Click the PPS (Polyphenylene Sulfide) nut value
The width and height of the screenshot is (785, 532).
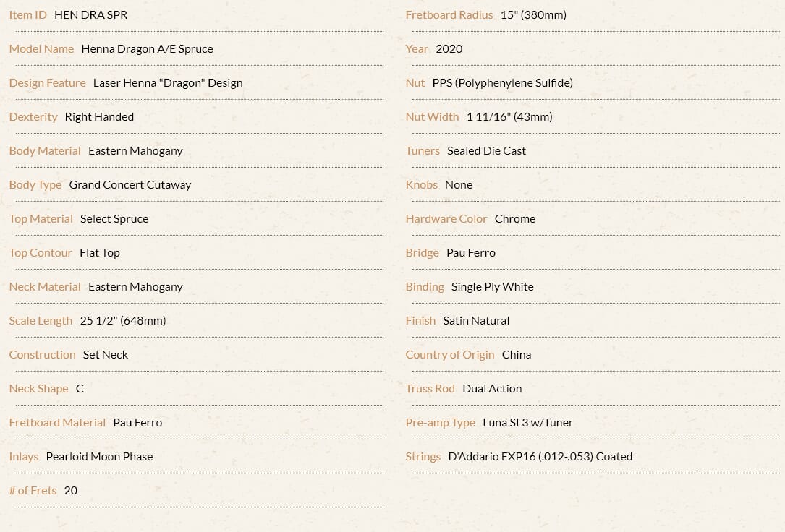503,83
